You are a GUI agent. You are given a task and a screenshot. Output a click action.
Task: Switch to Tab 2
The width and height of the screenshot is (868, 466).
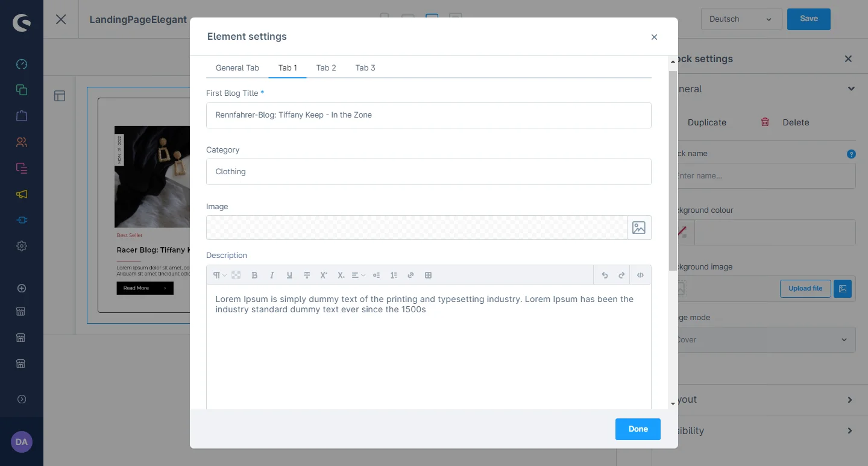point(326,68)
